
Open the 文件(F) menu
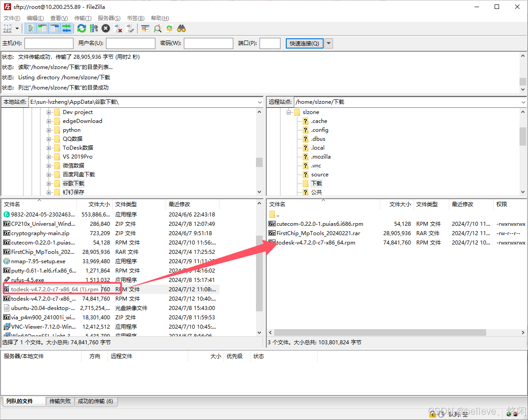pyautogui.click(x=12, y=18)
